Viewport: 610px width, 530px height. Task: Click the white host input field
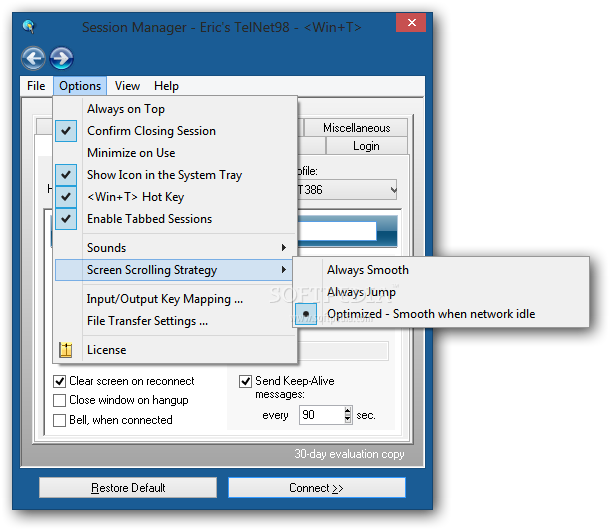337,231
